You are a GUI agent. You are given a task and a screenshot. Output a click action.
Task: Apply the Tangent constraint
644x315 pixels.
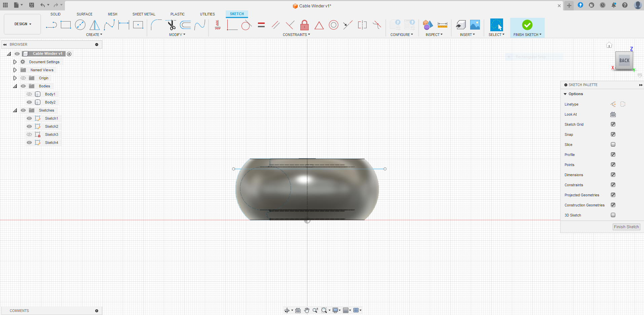[x=247, y=25]
